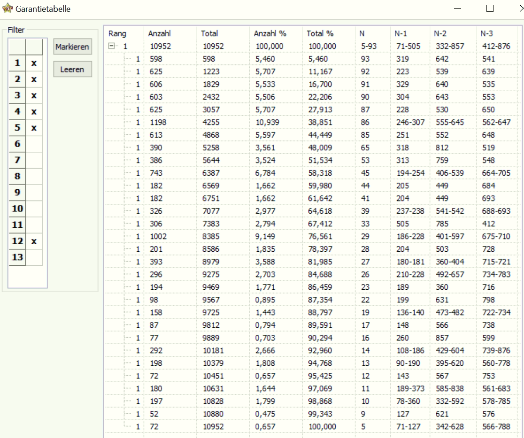
Task: Select the row with Anzahl 201
Action: (312, 249)
